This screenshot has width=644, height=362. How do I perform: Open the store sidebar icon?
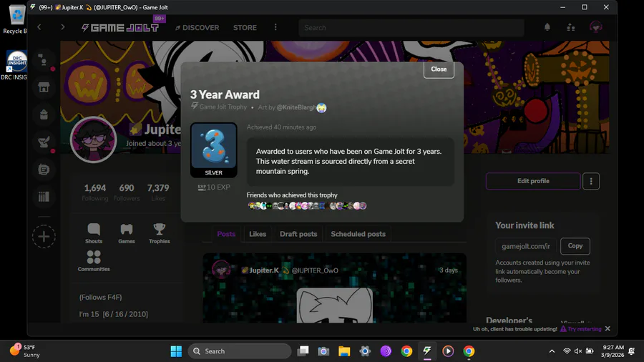(44, 87)
